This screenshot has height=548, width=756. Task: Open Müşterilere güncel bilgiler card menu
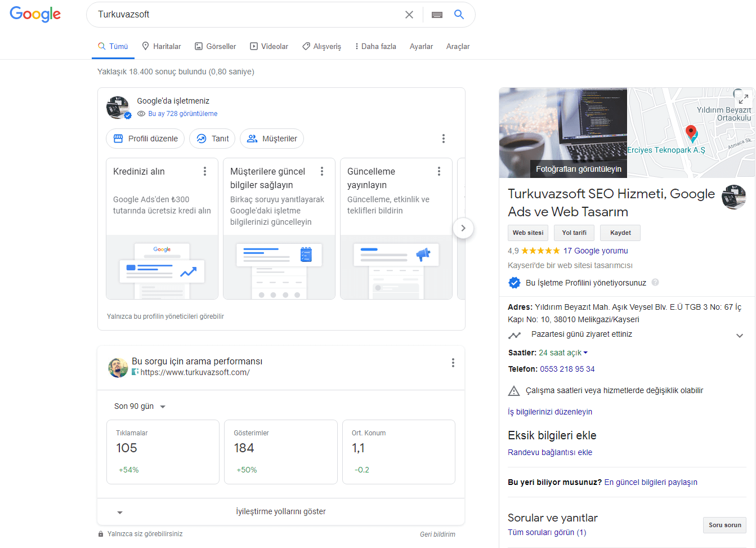(x=322, y=171)
